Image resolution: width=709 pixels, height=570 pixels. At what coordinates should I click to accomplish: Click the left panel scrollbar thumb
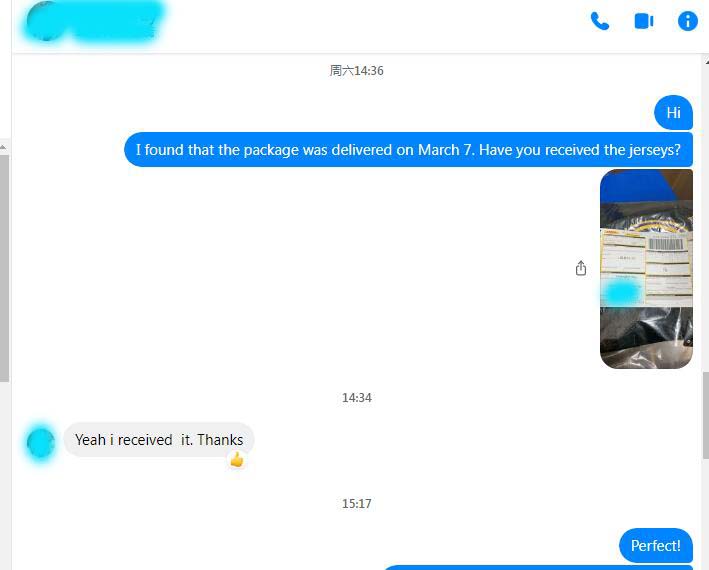(5, 269)
